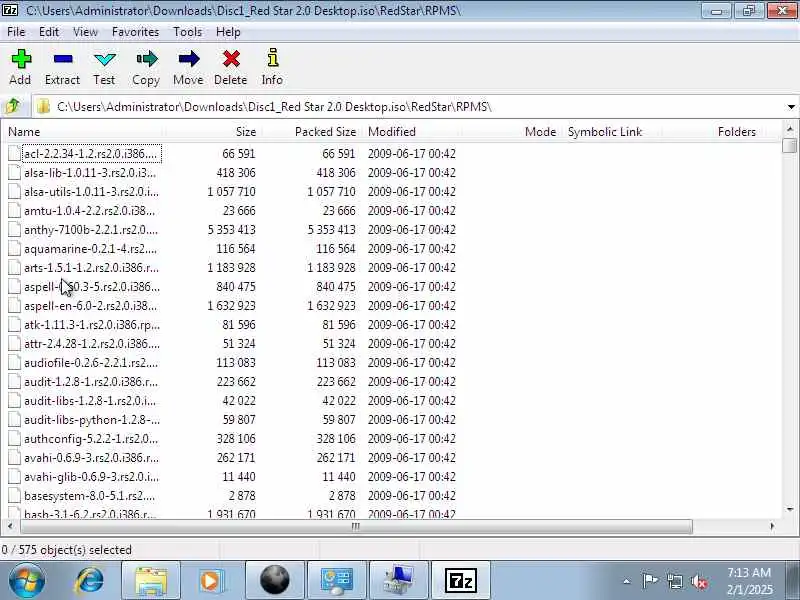Select file alsa-utils-1.0.11-3.rs2.0
The height and width of the screenshot is (600, 800).
click(91, 192)
